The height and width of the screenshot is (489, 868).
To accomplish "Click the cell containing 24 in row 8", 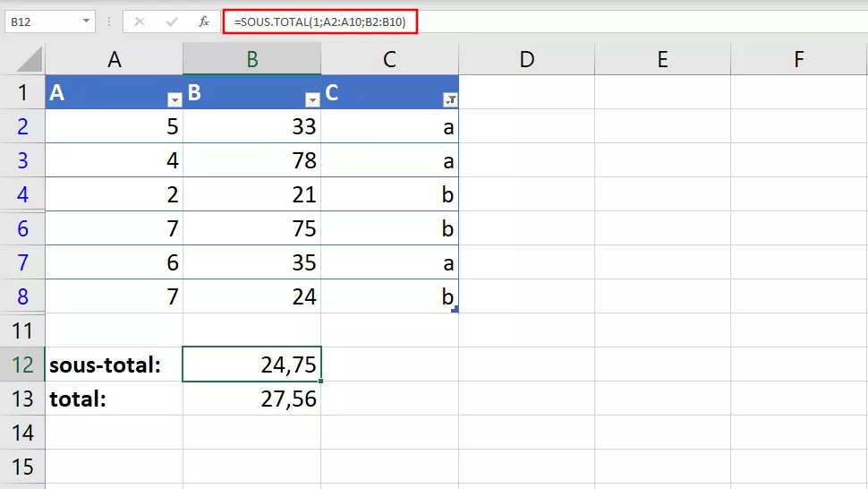I will point(251,296).
